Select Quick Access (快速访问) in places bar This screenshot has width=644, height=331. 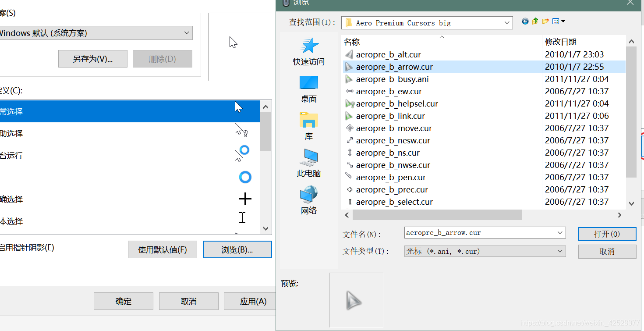(309, 51)
